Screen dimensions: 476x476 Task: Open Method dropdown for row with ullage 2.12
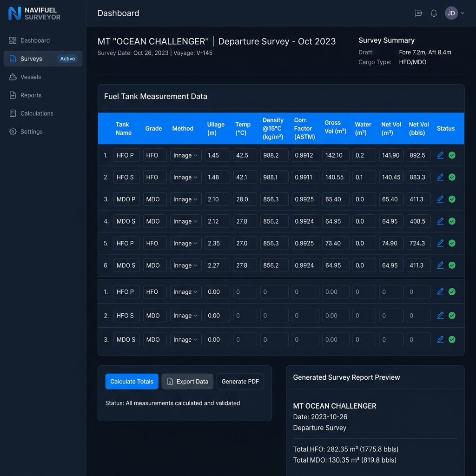[x=185, y=221]
